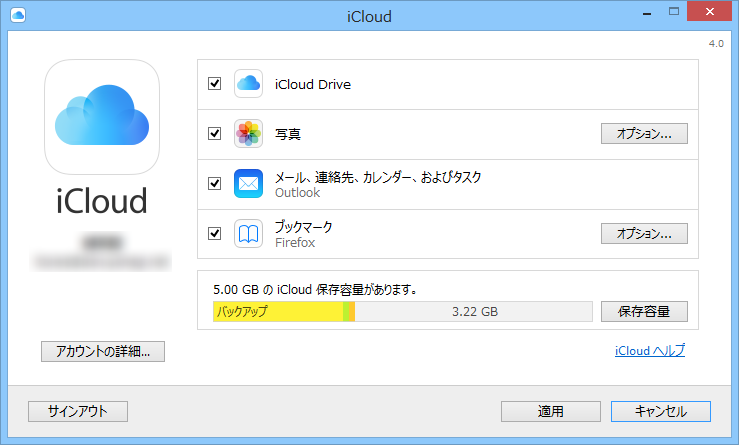Open オプション for ブックマーク
The height and width of the screenshot is (445, 739).
click(644, 233)
